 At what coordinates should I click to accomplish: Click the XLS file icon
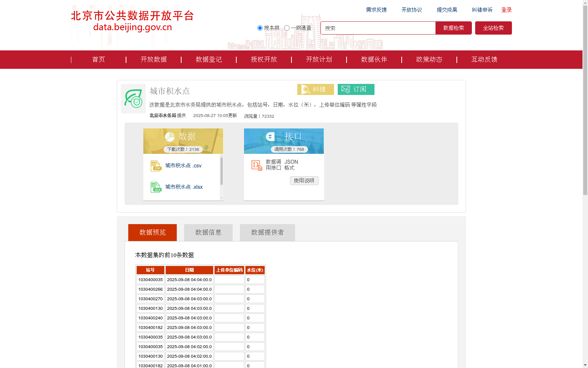pyautogui.click(x=156, y=187)
